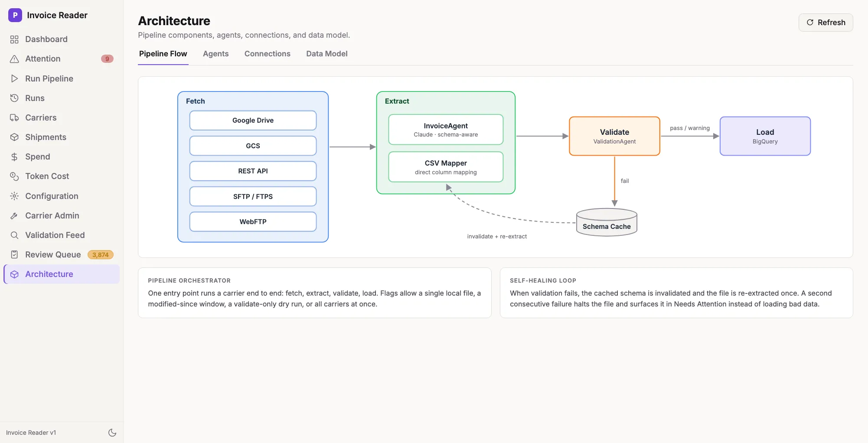Click the Schema Cache cylinder

[x=607, y=222]
